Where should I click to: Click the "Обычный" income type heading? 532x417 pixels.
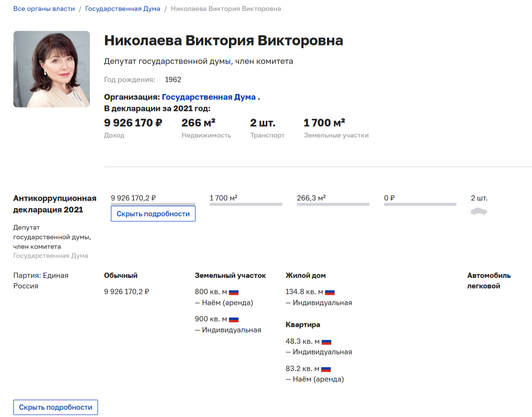pyautogui.click(x=121, y=276)
